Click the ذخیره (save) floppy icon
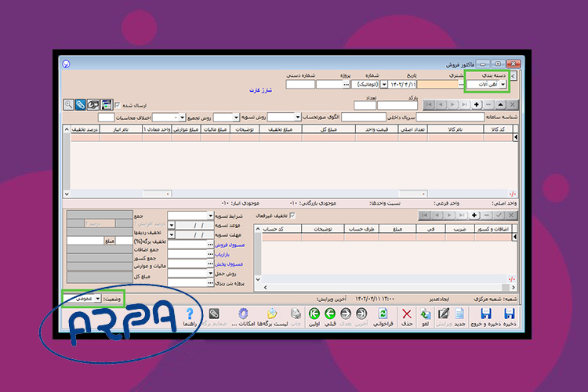 coord(509,314)
